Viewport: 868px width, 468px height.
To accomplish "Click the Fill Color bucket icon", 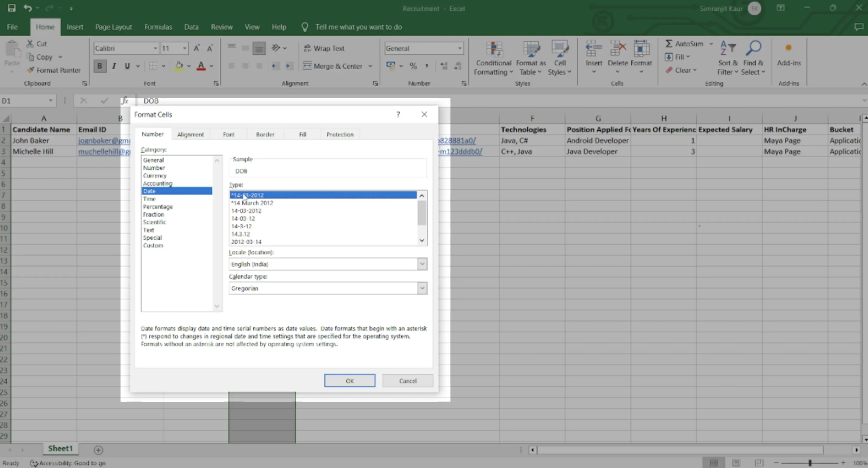I will coord(179,66).
